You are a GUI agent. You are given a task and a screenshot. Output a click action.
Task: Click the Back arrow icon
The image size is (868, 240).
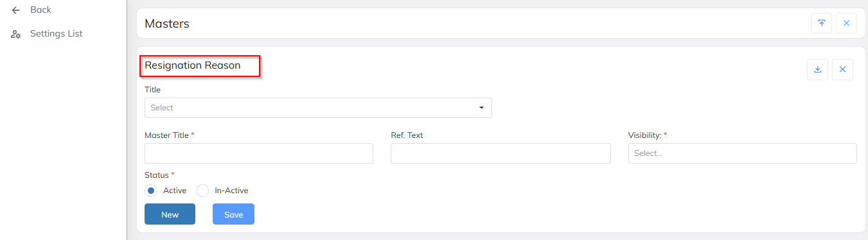pos(16,10)
